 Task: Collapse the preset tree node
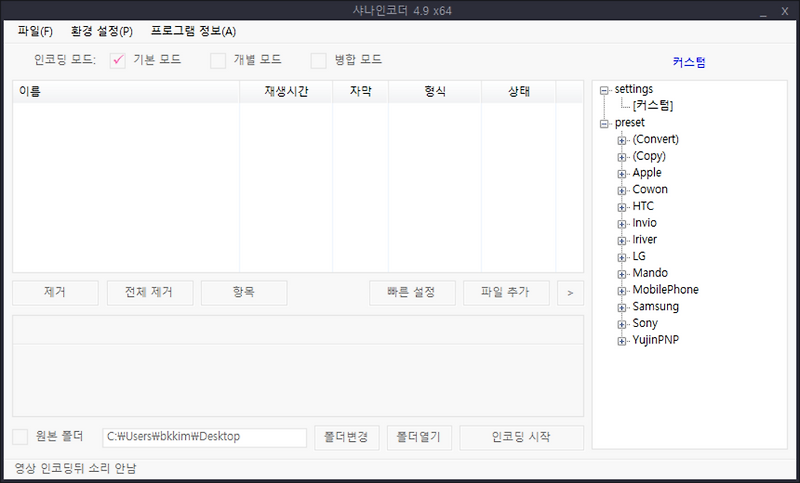[605, 124]
